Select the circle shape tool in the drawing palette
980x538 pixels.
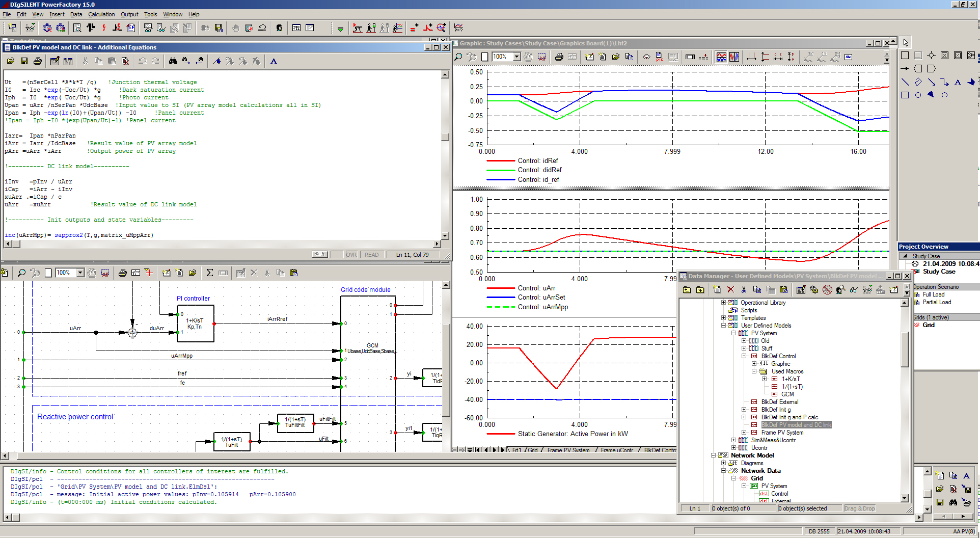pos(918,95)
